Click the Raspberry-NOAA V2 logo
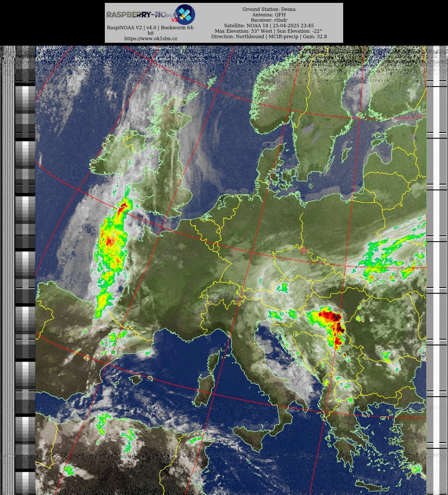The image size is (448, 495). click(x=150, y=15)
